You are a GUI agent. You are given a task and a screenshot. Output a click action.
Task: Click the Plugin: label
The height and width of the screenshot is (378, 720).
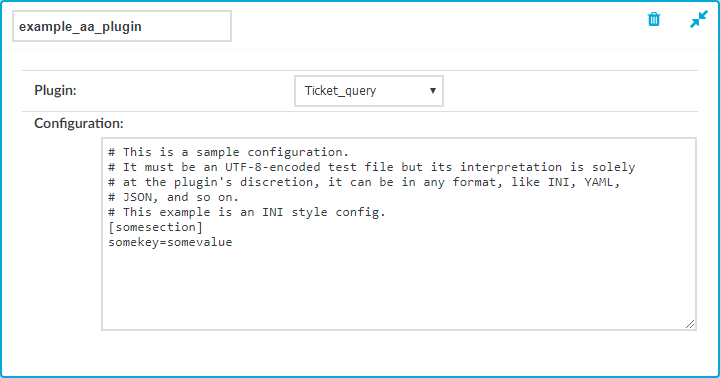point(55,90)
